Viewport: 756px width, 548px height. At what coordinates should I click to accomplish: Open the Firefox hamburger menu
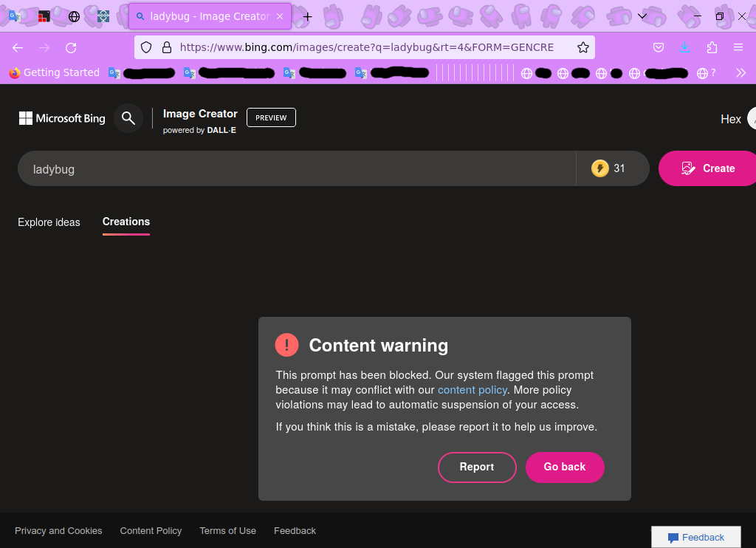[738, 47]
